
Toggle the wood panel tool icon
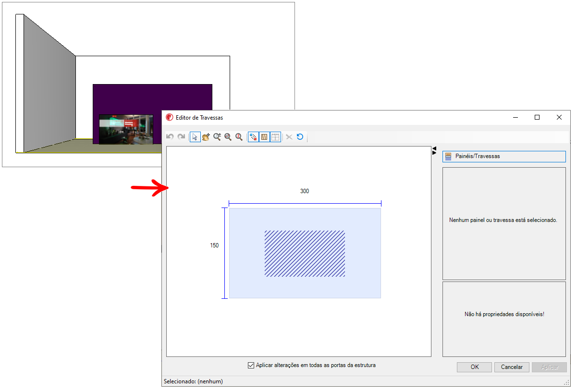click(264, 137)
